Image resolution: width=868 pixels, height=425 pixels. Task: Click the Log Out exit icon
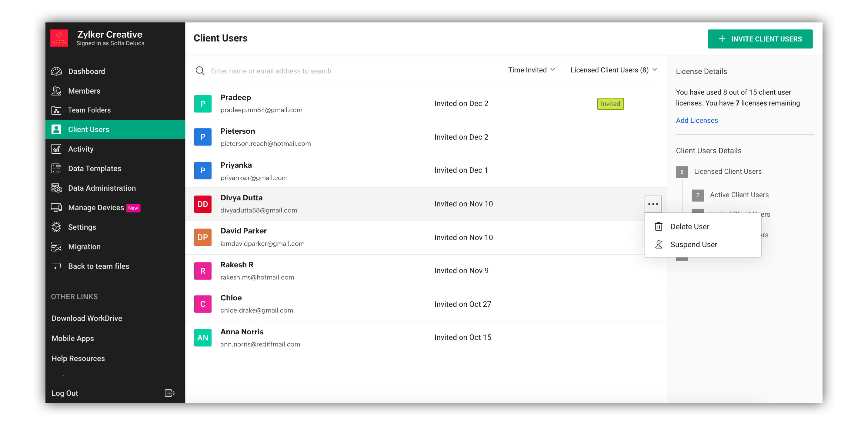[169, 393]
